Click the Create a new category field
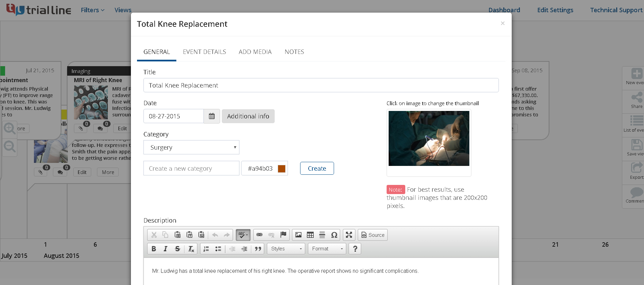 (191, 168)
